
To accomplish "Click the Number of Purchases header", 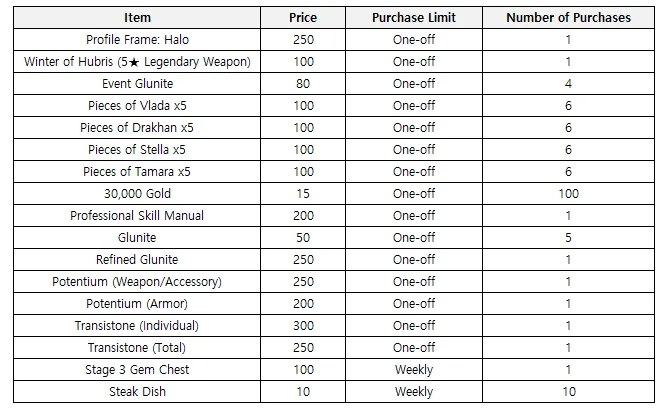I will (568, 18).
